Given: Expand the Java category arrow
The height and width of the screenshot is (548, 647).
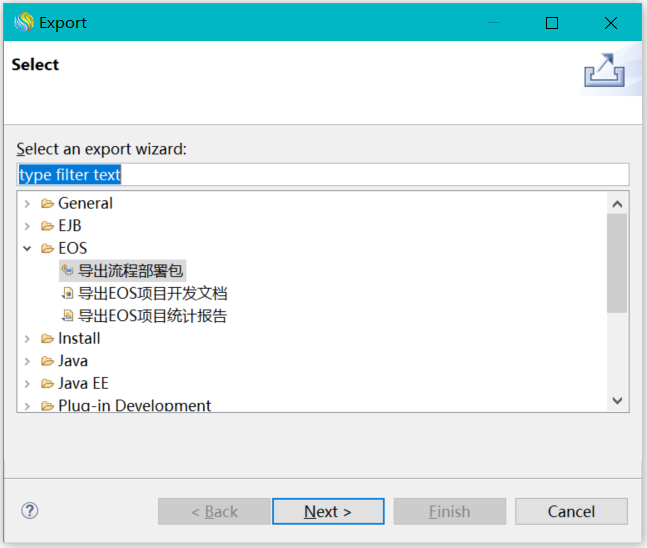Looking at the screenshot, I should (27, 361).
